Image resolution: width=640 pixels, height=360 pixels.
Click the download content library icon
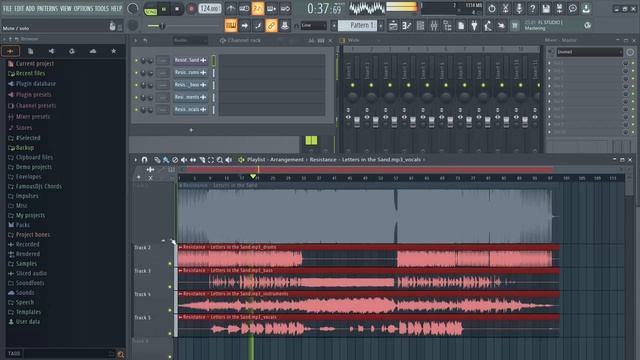[x=587, y=9]
